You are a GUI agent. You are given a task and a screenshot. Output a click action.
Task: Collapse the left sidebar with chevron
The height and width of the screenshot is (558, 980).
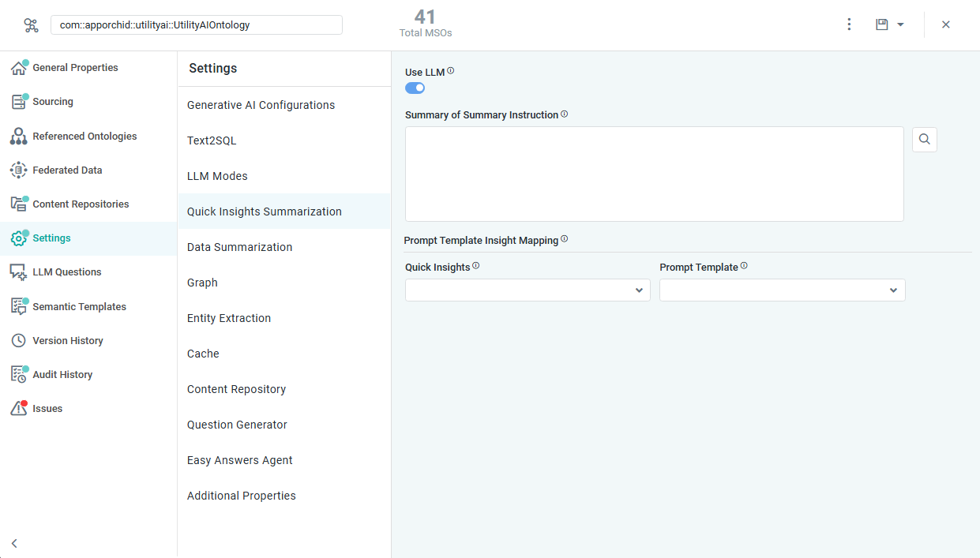(x=14, y=543)
